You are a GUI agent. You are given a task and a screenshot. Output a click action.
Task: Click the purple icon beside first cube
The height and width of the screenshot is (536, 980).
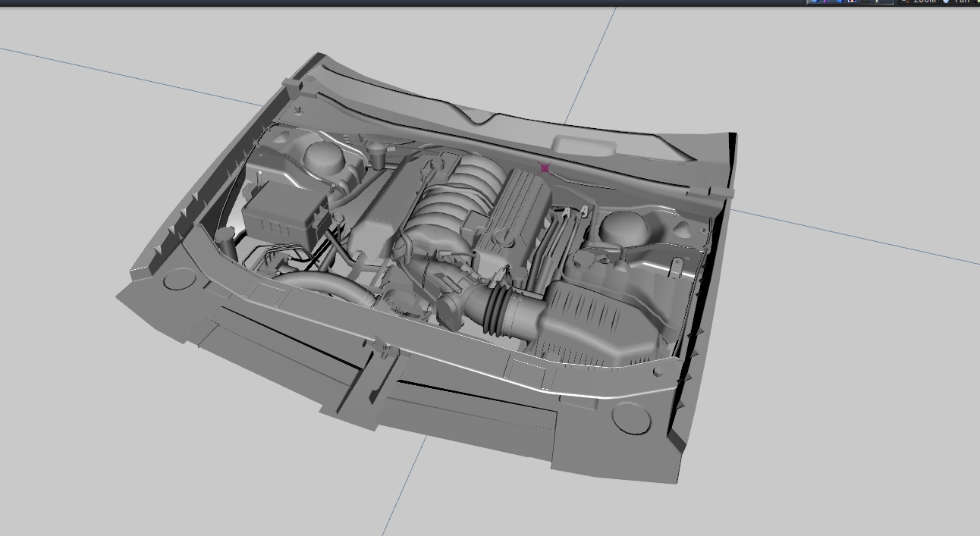tap(825, 2)
